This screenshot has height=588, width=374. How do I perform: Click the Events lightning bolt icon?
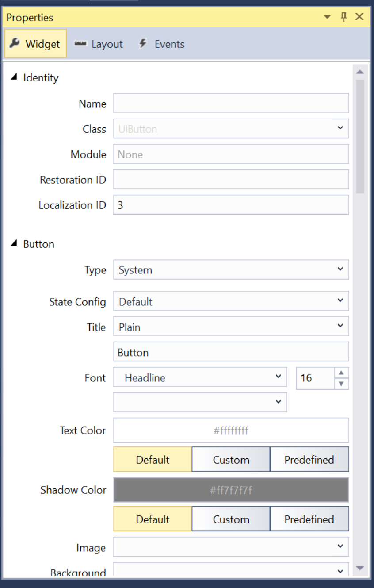[142, 43]
